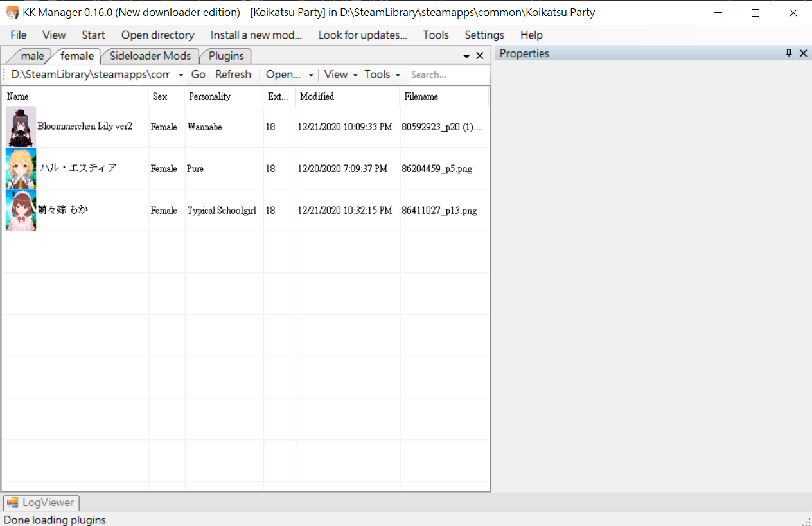This screenshot has height=526, width=812.
Task: Expand the Open... dropdown arrow
Action: (x=311, y=75)
